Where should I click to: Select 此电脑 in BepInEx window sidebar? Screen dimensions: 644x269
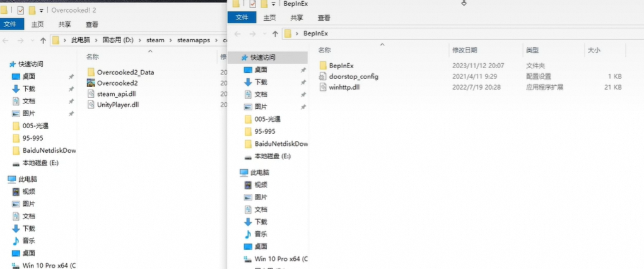tap(261, 173)
